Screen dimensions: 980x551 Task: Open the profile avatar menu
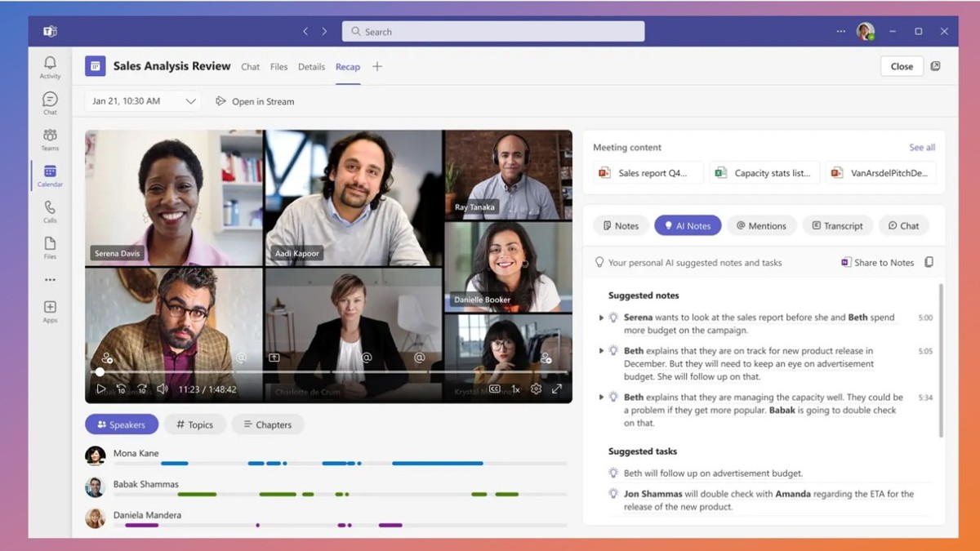[865, 32]
